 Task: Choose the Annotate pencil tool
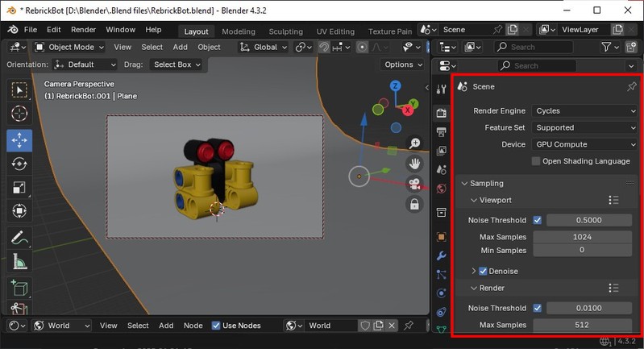(19, 239)
